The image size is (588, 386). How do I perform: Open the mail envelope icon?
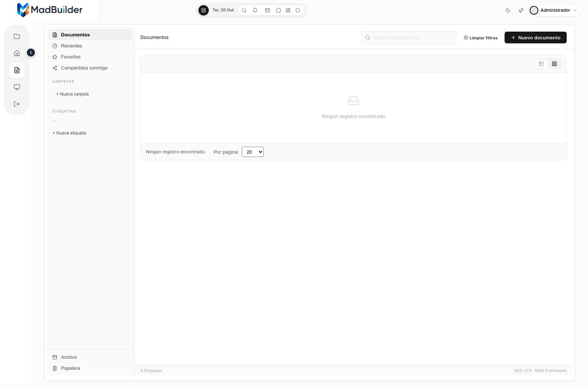click(268, 10)
